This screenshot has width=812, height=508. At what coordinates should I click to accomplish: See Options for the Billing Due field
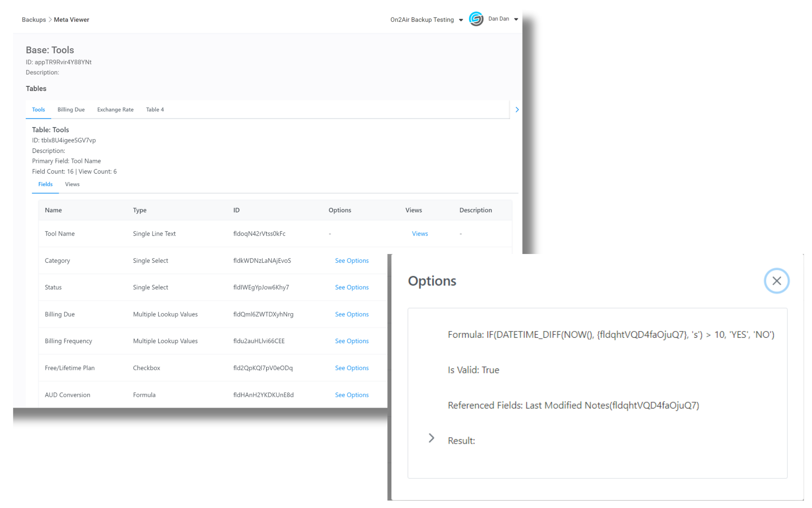click(x=352, y=314)
